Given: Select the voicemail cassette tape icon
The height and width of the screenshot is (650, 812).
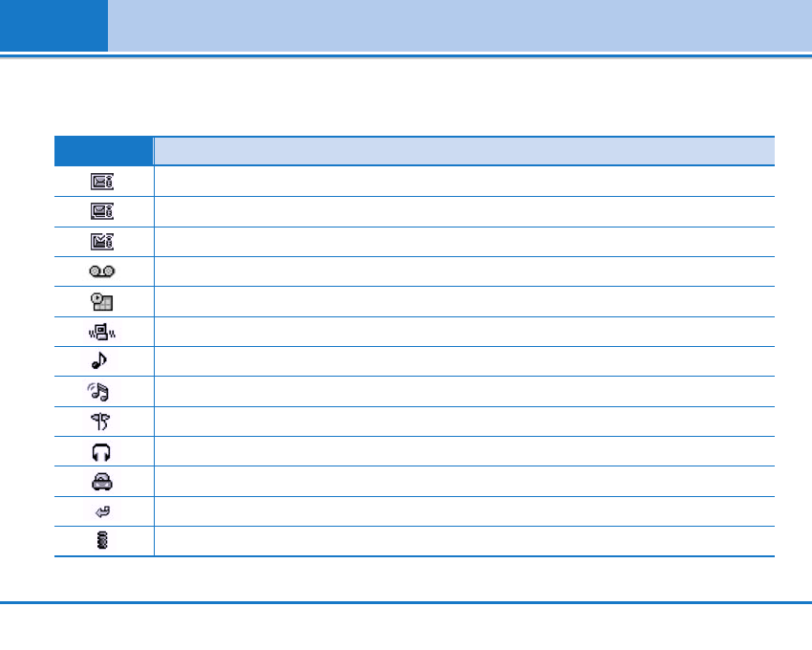Looking at the screenshot, I should pos(103,272).
